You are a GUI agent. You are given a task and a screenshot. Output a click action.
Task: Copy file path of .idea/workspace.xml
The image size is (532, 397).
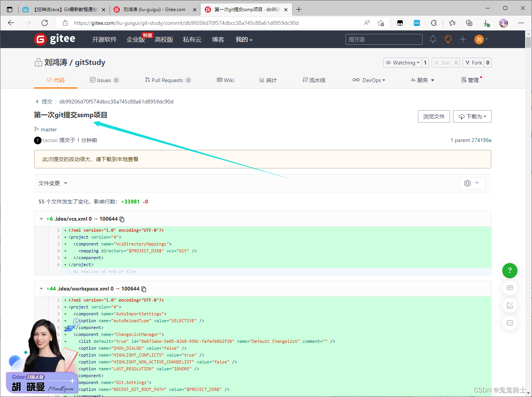click(144, 289)
